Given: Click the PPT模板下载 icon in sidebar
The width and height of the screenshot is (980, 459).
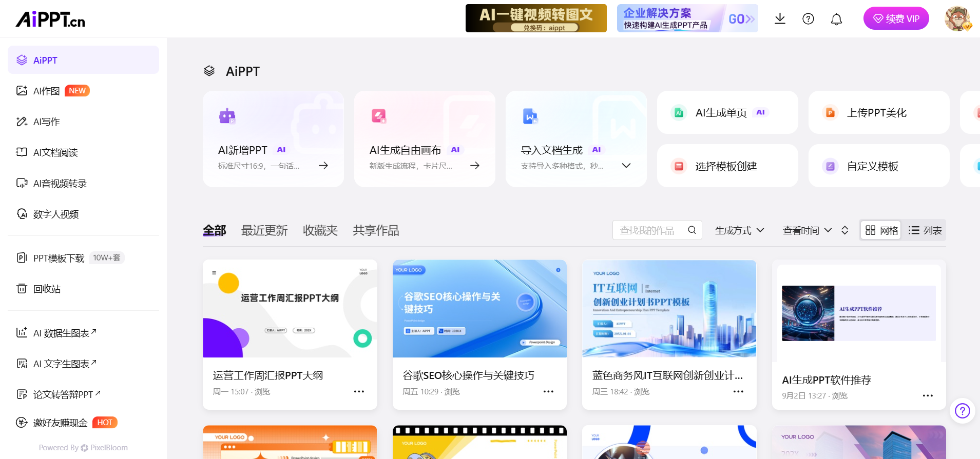Looking at the screenshot, I should tap(22, 257).
